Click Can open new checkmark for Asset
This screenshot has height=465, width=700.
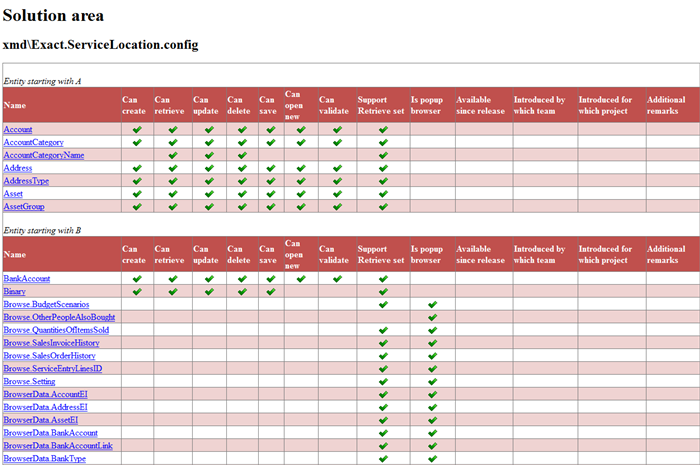301,194
